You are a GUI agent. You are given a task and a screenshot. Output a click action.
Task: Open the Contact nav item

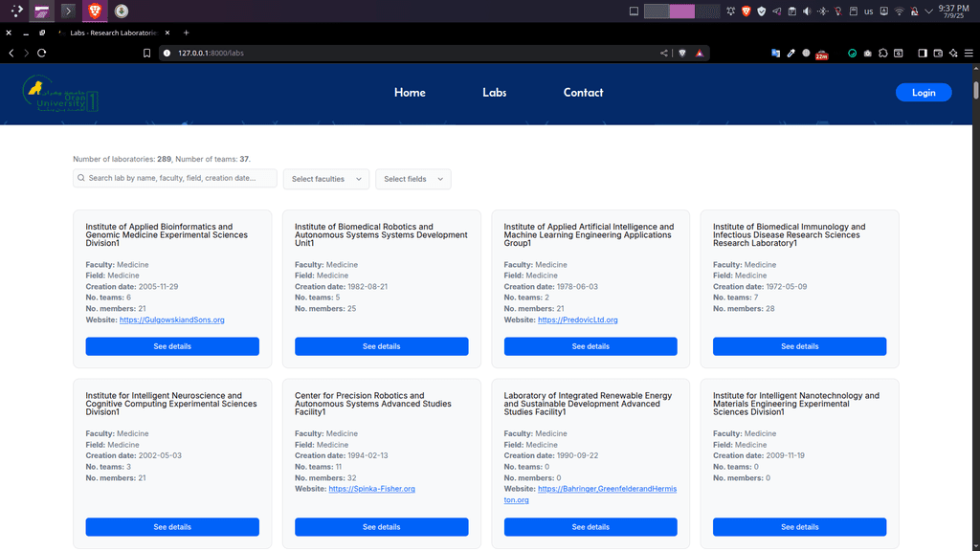(583, 93)
